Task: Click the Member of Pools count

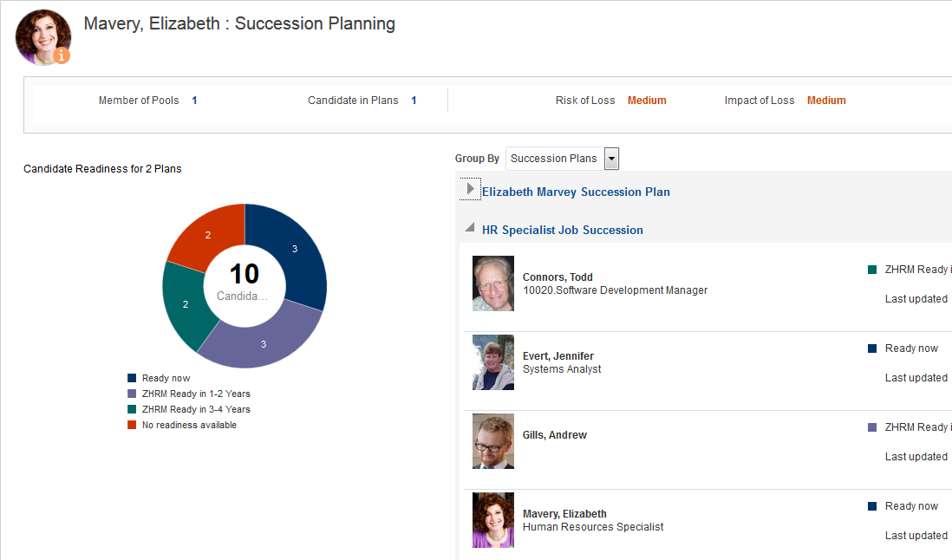Action: 194,101
